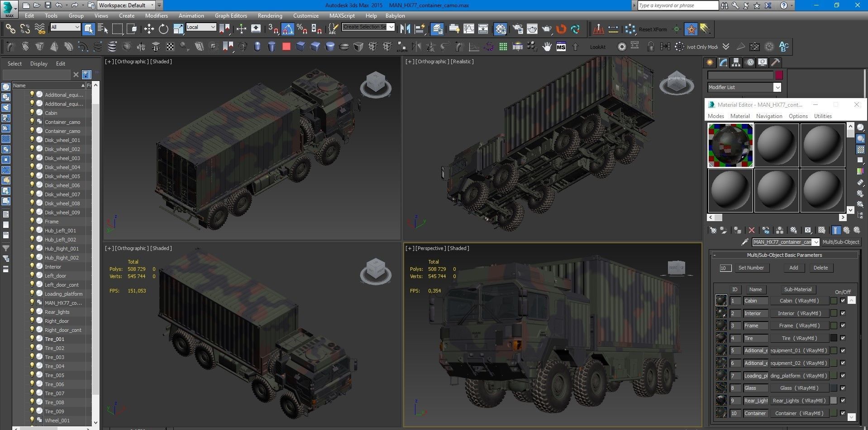Open the Workspace: Default dropdown
The width and height of the screenshot is (868, 430).
(x=126, y=5)
